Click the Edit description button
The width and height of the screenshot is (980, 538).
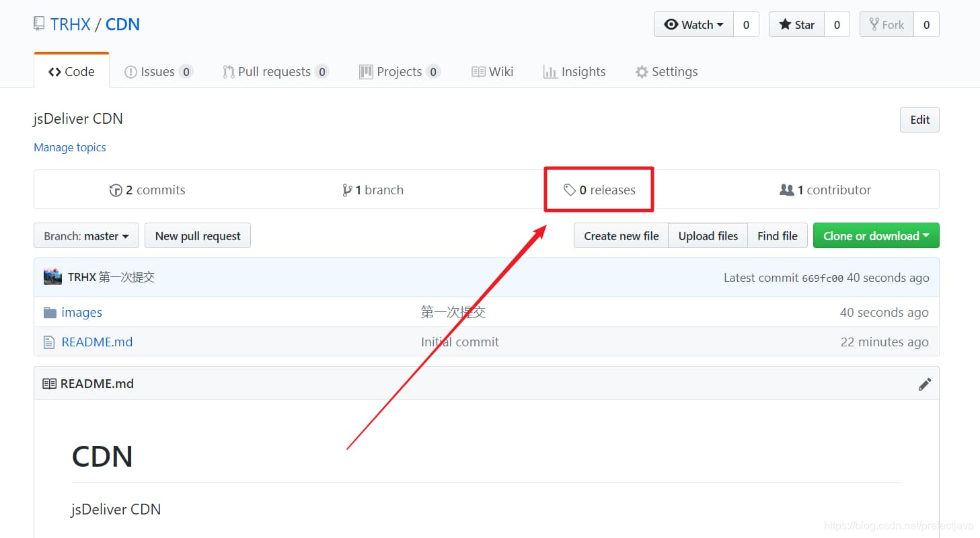tap(919, 120)
